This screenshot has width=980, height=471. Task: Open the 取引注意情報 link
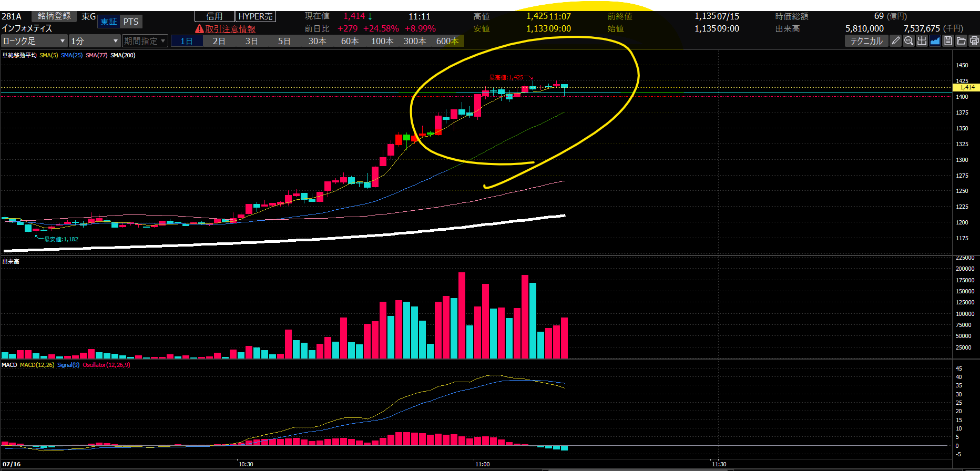tap(230, 29)
